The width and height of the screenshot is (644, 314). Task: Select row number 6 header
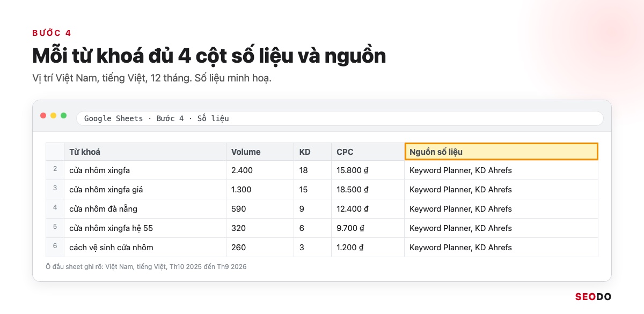click(55, 248)
